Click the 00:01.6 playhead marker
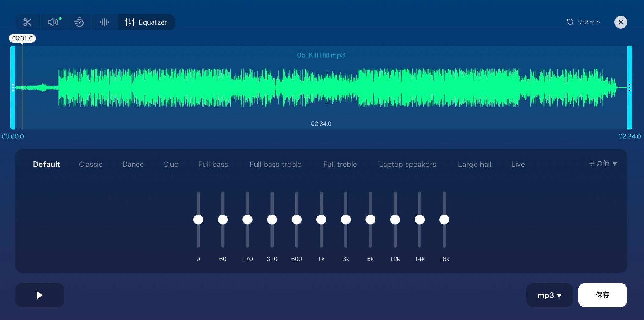The height and width of the screenshot is (320, 644). [x=22, y=38]
